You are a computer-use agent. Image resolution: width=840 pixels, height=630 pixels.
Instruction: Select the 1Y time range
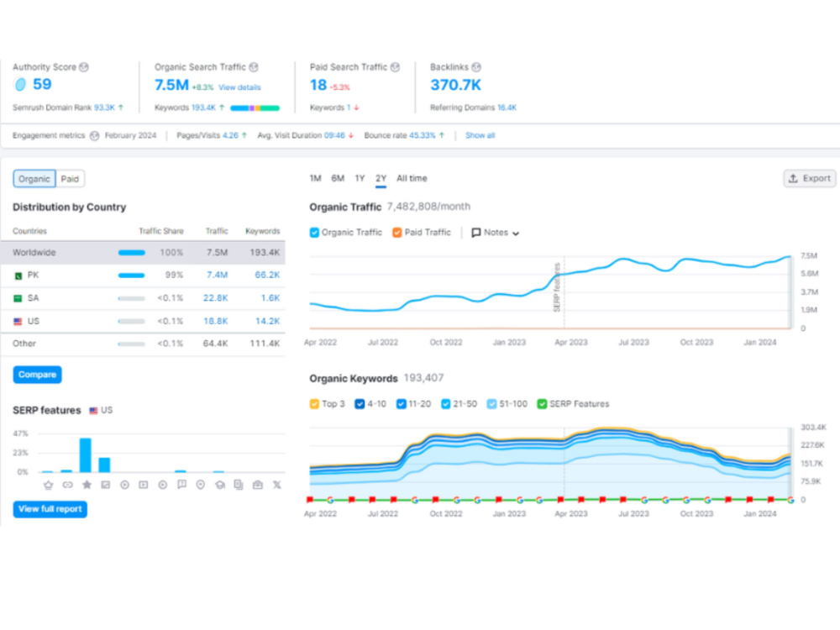(x=360, y=178)
